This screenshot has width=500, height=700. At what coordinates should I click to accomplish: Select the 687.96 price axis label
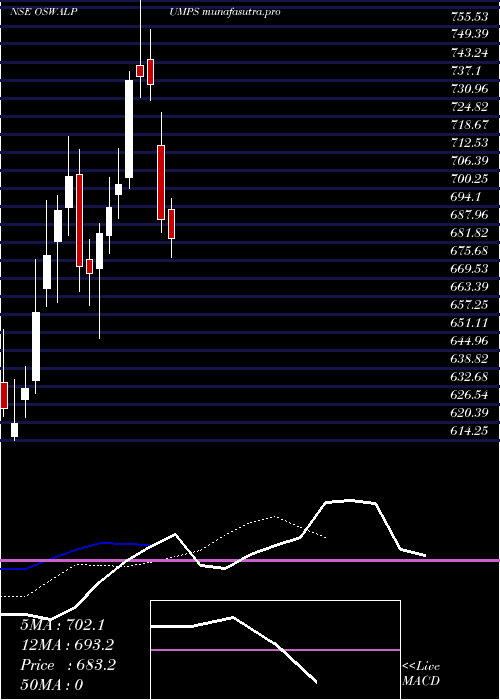[x=469, y=215]
